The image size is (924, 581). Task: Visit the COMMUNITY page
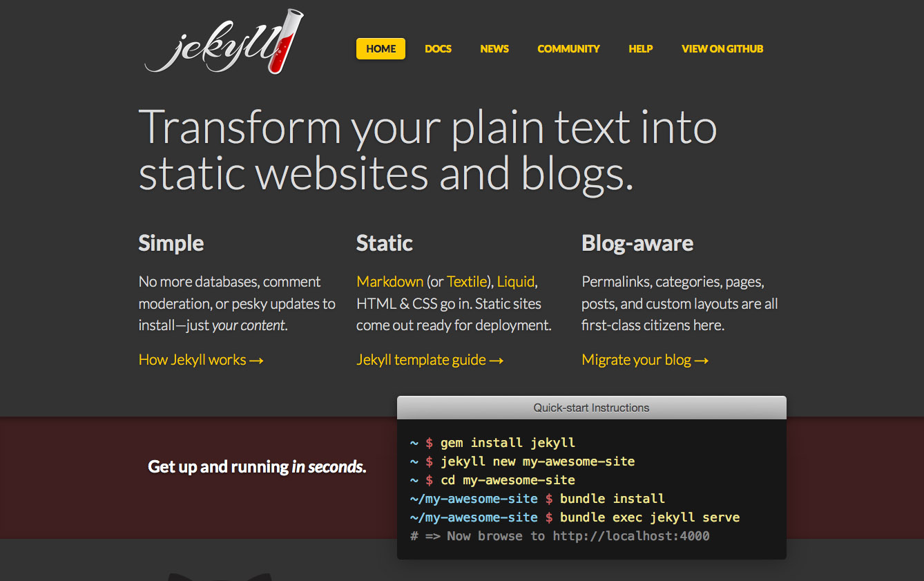pyautogui.click(x=568, y=49)
